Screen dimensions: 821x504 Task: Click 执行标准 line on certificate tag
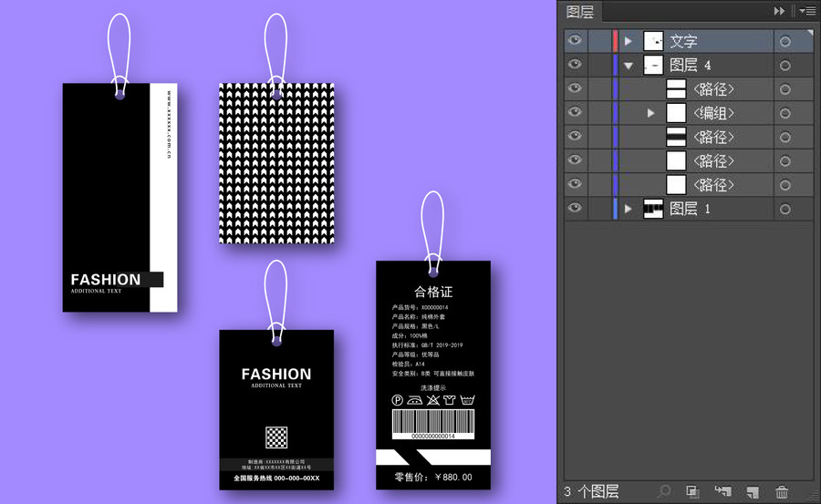[427, 345]
